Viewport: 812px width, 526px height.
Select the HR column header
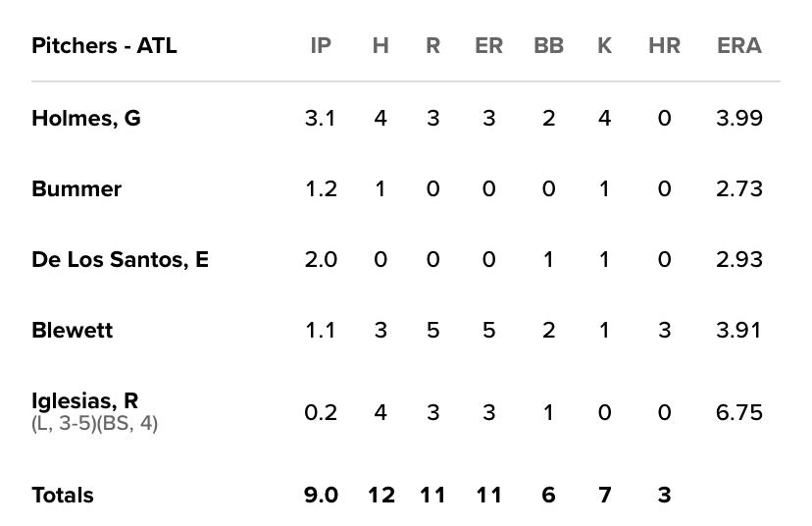665,45
